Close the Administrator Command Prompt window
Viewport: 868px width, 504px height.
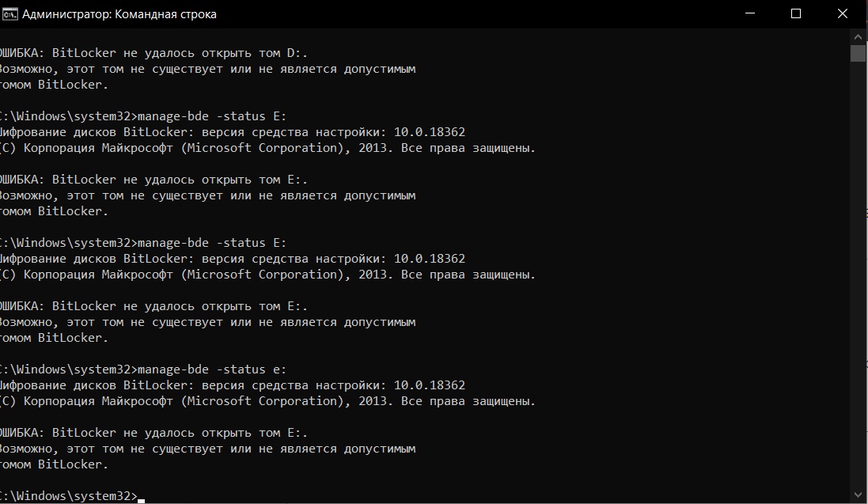(x=843, y=14)
